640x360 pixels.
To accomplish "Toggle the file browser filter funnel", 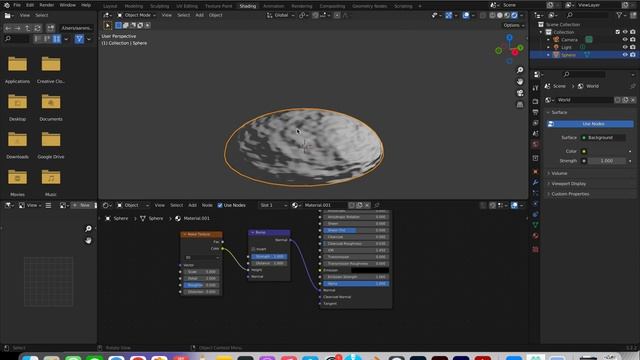I will (79, 39).
